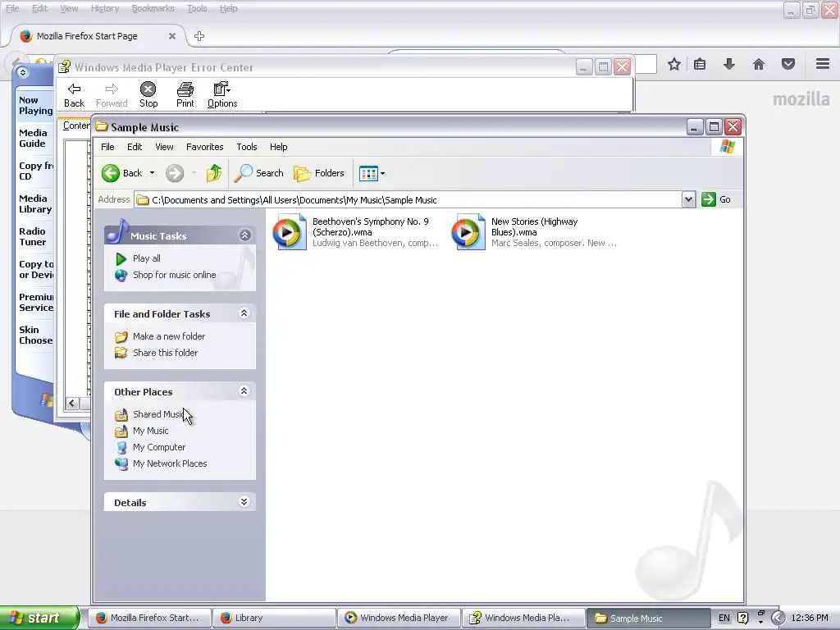Open My Computer in Other Places
840x630 pixels.
click(159, 447)
